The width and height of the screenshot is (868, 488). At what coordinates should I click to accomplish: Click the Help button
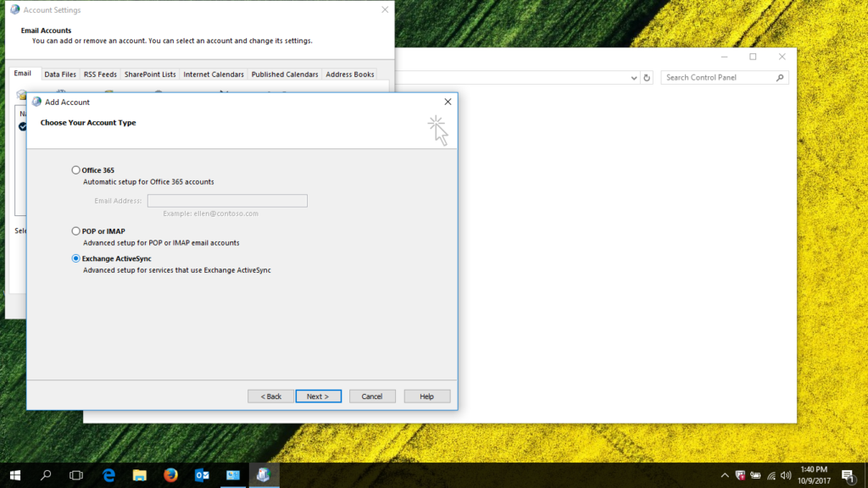426,396
